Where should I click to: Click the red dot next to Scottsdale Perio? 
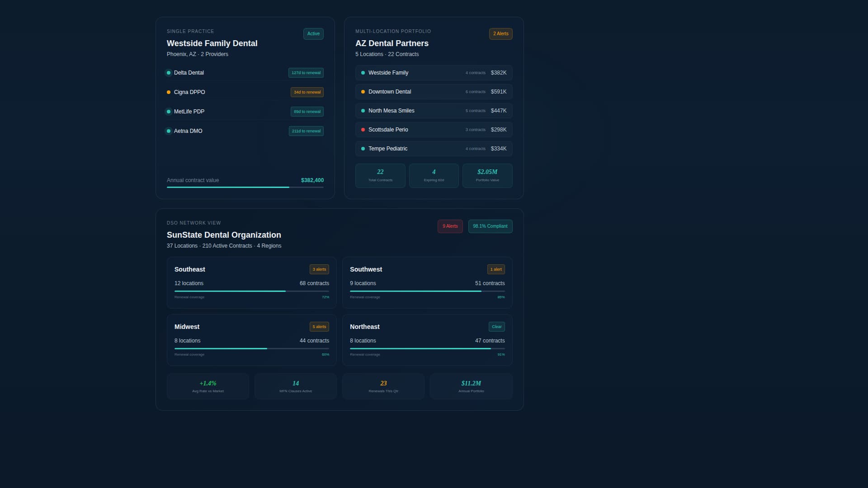(363, 130)
